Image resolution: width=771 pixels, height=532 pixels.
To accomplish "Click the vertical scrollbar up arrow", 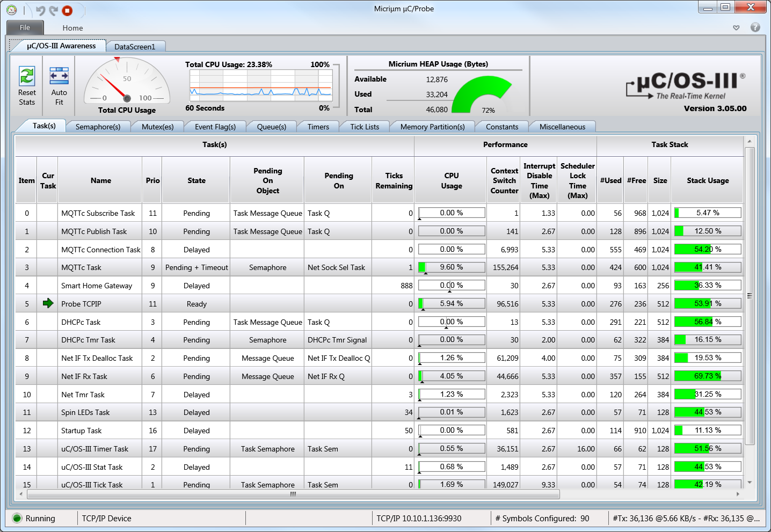I will pos(750,142).
